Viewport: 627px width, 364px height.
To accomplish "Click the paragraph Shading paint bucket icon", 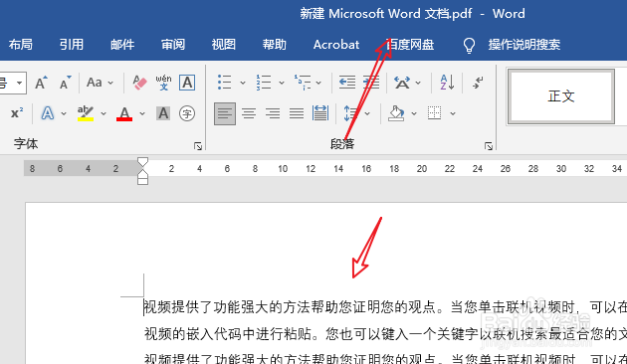I will tap(396, 113).
